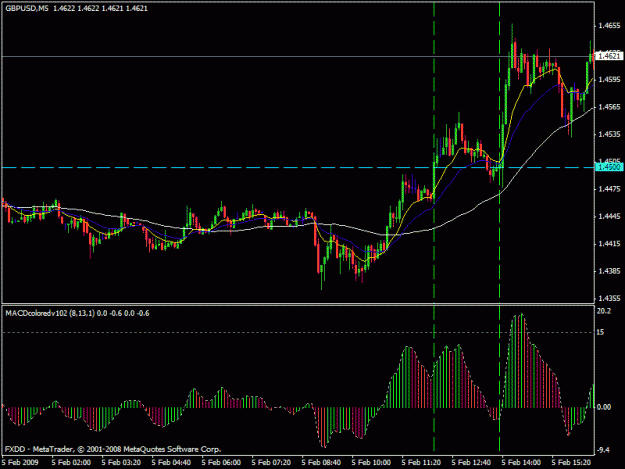Image resolution: width=625 pixels, height=469 pixels.
Task: Click the 1.4595 price scale value
Action: click(609, 80)
